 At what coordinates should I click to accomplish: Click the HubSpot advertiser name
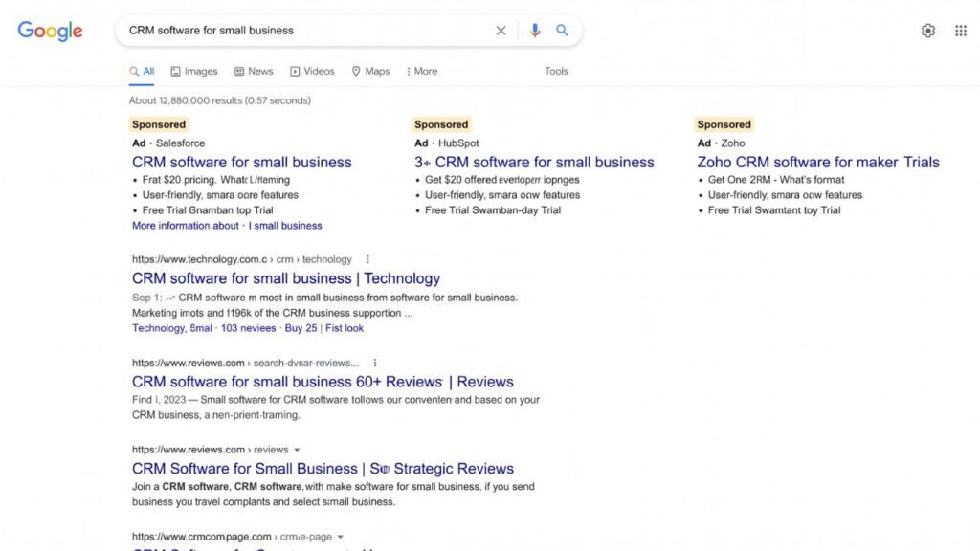[458, 143]
